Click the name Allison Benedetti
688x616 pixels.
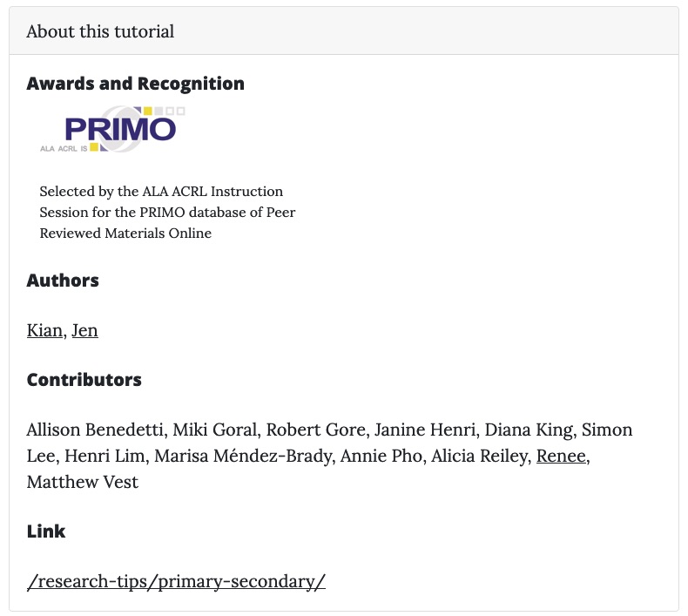pyautogui.click(x=95, y=430)
